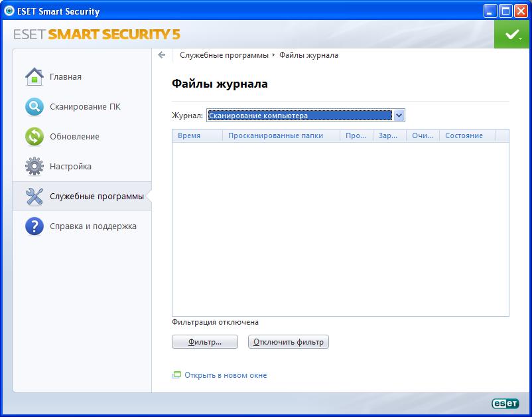Click the green Update arrows icon
Viewport: 532px width, 417px height.
pos(34,137)
